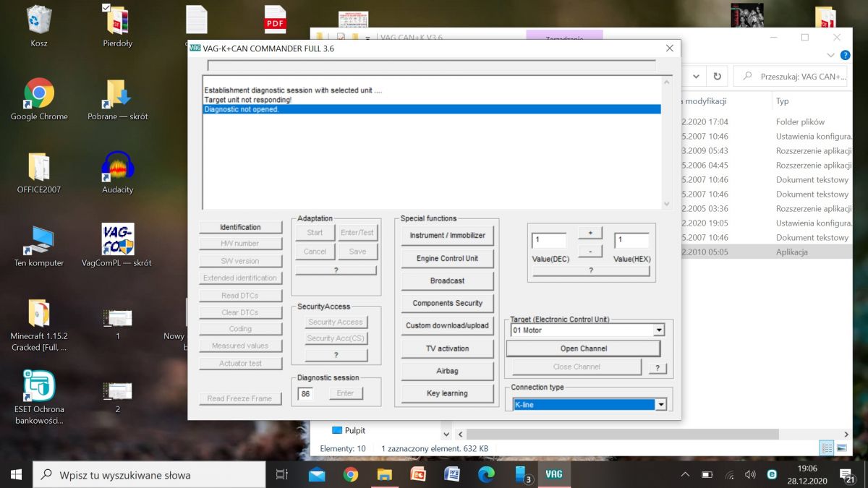This screenshot has height=488, width=868.
Task: Click the Key learning button
Action: click(x=447, y=393)
